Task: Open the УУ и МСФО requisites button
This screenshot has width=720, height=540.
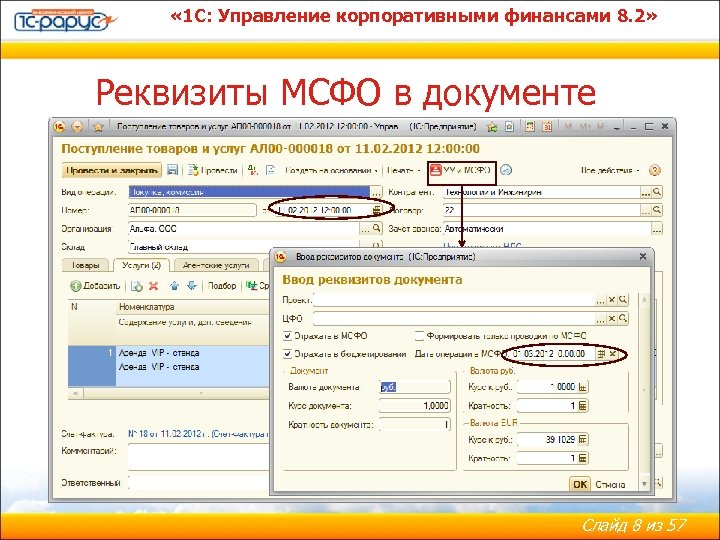Action: click(461, 170)
